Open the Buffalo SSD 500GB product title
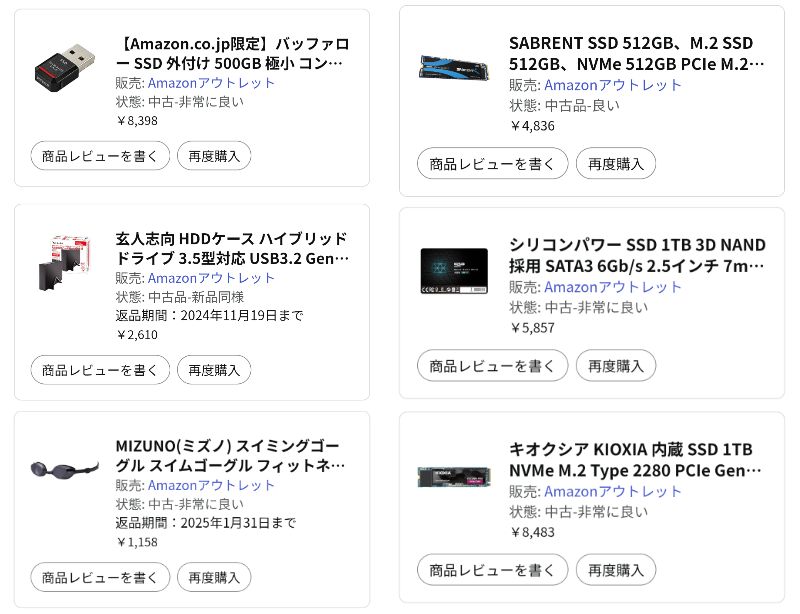Image resolution: width=800 pixels, height=614 pixels. (x=232, y=54)
